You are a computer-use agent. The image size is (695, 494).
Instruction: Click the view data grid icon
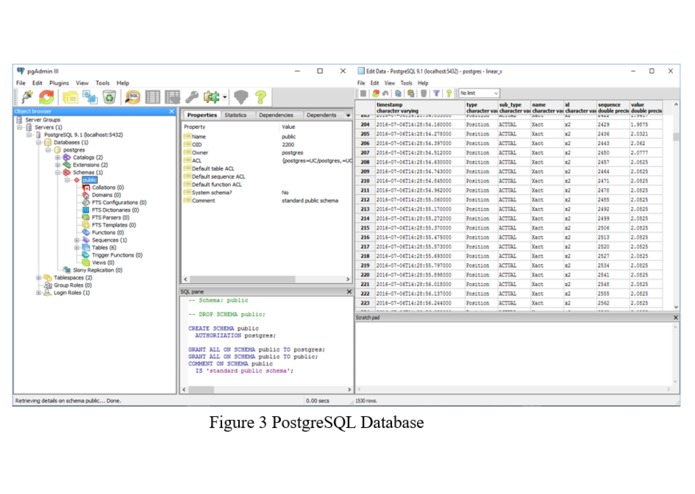click(152, 97)
